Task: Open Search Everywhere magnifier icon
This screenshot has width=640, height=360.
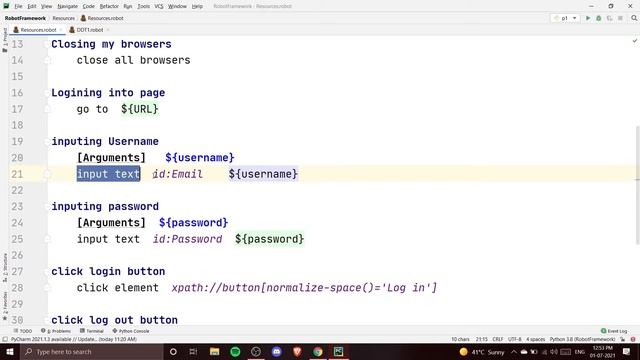Action: pyautogui.click(x=634, y=18)
